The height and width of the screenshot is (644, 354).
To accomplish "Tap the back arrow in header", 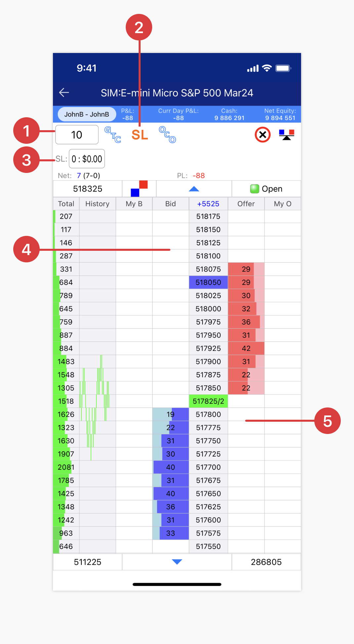I will tap(64, 92).
